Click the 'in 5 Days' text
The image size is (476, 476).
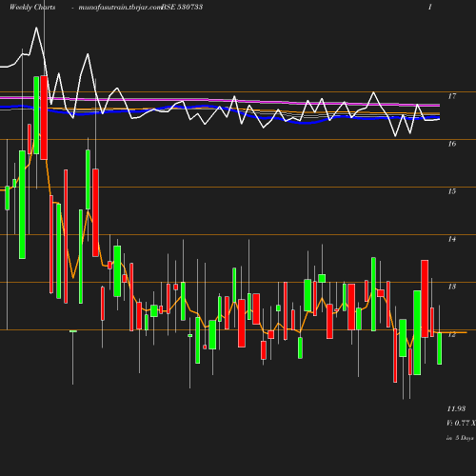(460, 438)
